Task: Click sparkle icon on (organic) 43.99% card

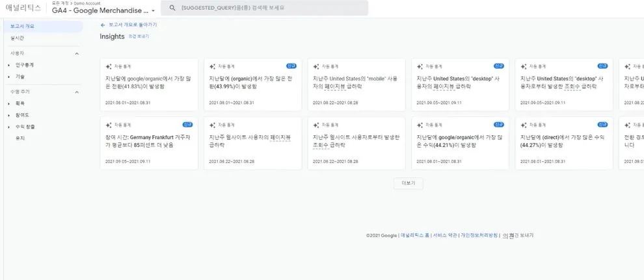Action: click(x=212, y=66)
